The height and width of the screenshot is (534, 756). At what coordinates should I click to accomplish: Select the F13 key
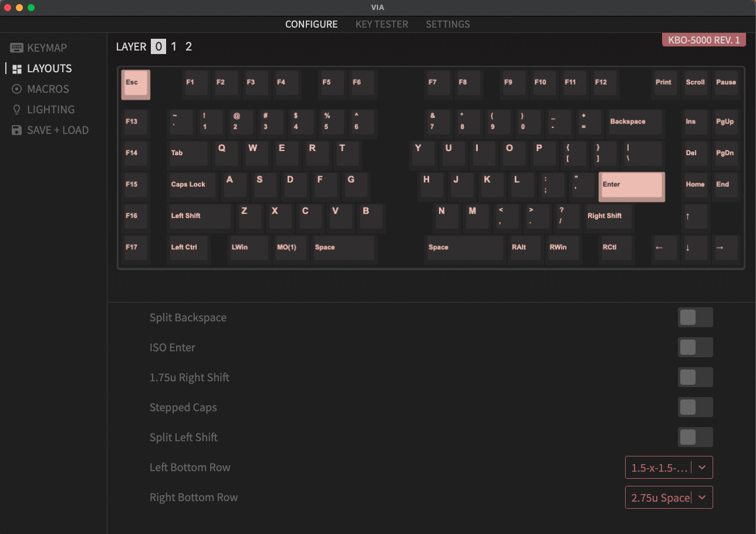point(136,124)
